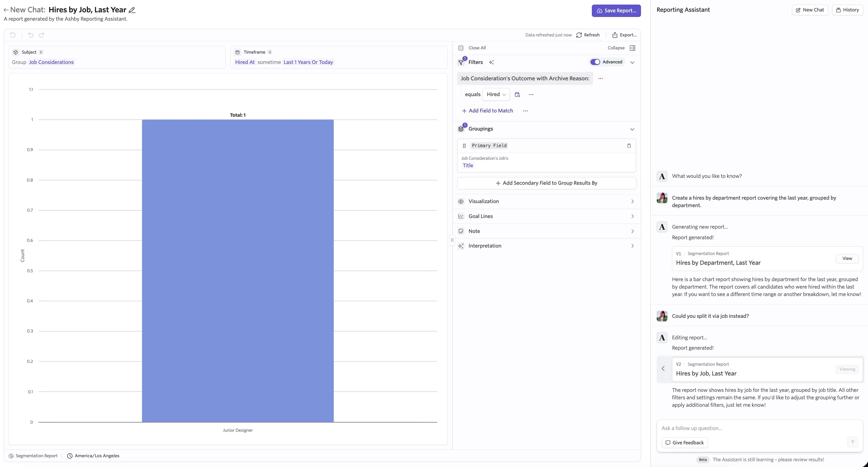
Task: Click America/Los Angeles timezone
Action: [x=93, y=456]
